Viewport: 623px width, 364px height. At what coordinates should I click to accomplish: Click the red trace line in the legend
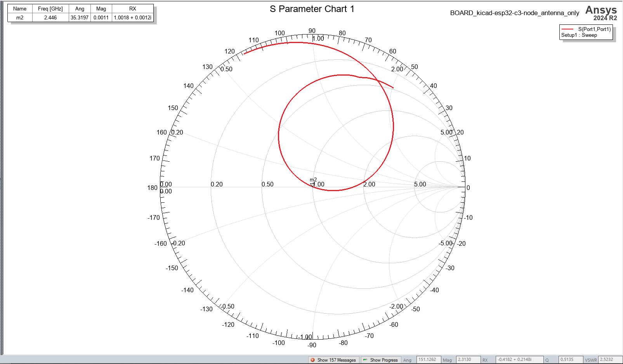click(x=567, y=29)
